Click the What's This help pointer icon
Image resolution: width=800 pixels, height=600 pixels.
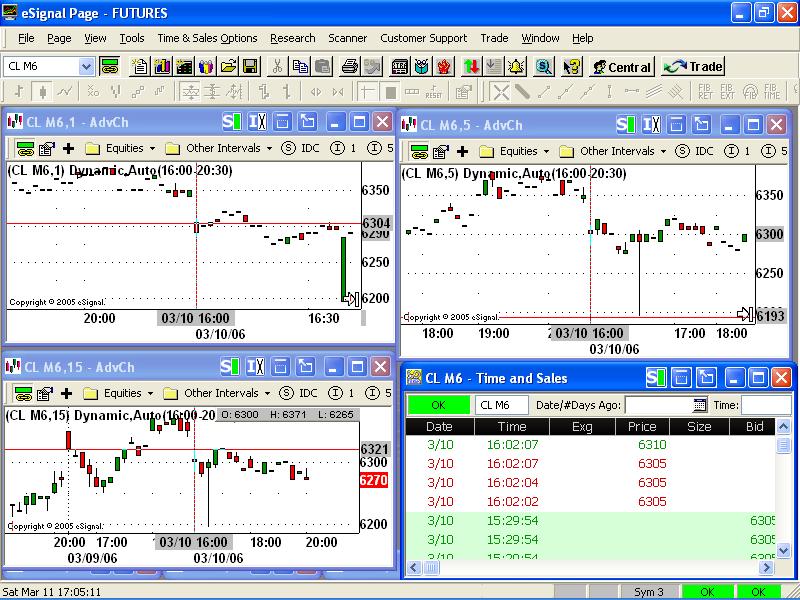572,66
